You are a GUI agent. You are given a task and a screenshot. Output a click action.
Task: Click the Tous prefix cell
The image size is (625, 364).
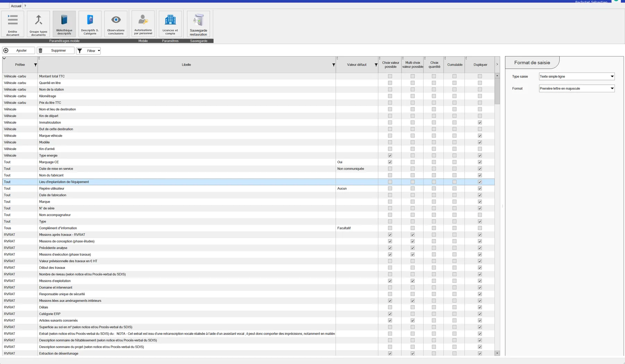click(x=20, y=228)
